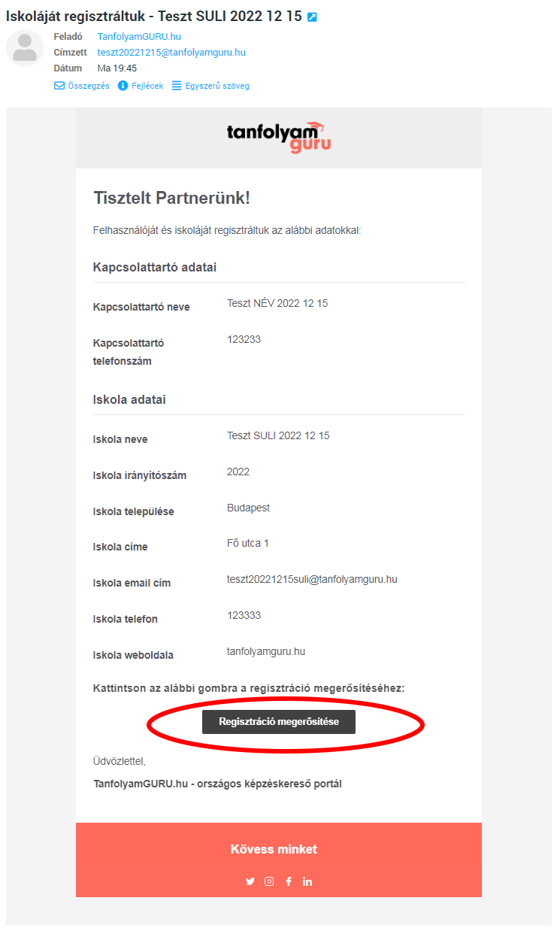Viewport: 560px width, 928px height.
Task: Open the Instagram icon in footer
Action: [269, 881]
